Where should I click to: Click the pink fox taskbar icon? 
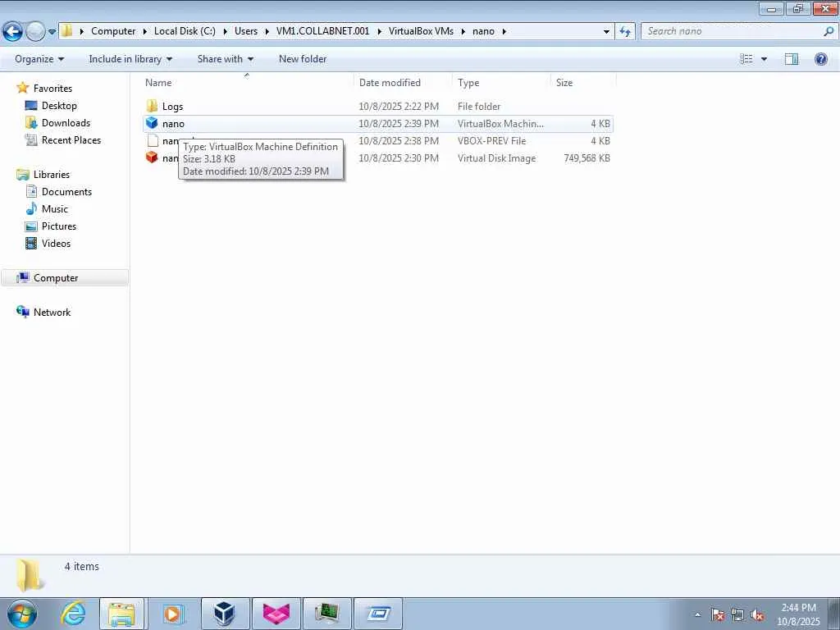[276, 614]
